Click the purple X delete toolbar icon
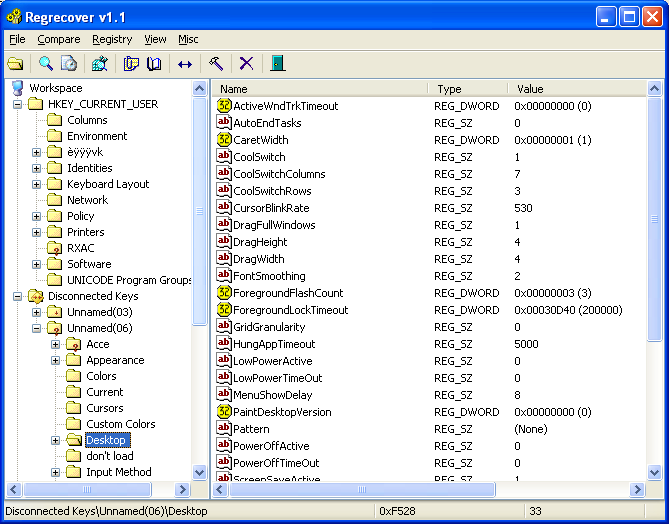The height and width of the screenshot is (524, 669). pos(247,64)
